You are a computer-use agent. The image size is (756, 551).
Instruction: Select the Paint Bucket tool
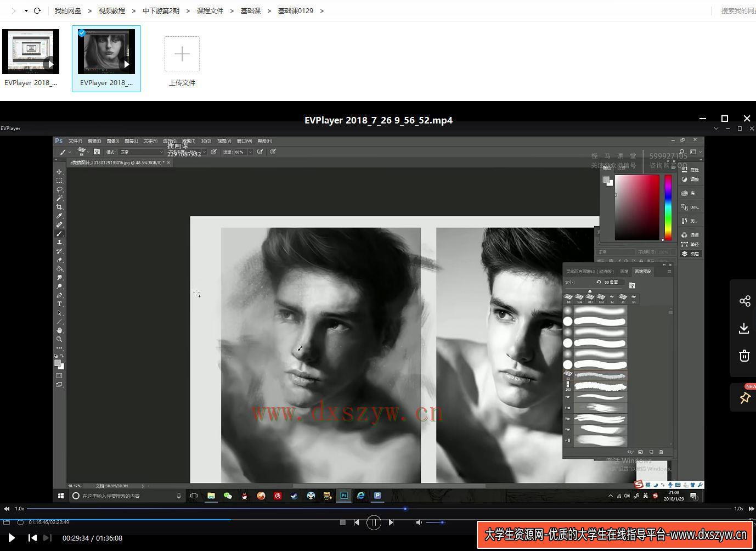coord(59,269)
